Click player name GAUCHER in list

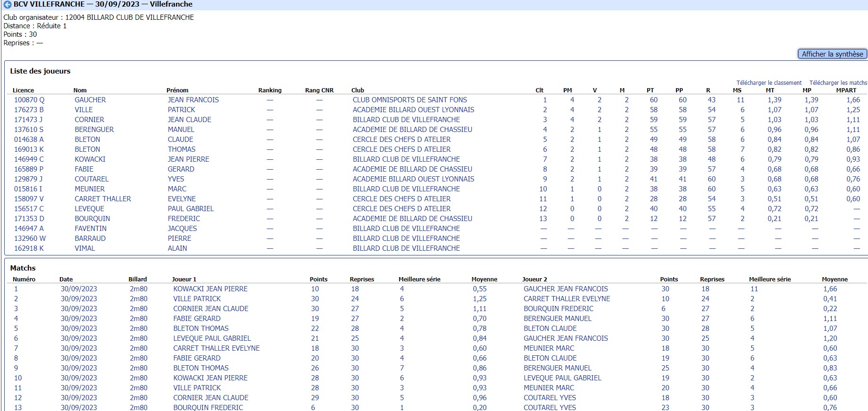point(90,100)
